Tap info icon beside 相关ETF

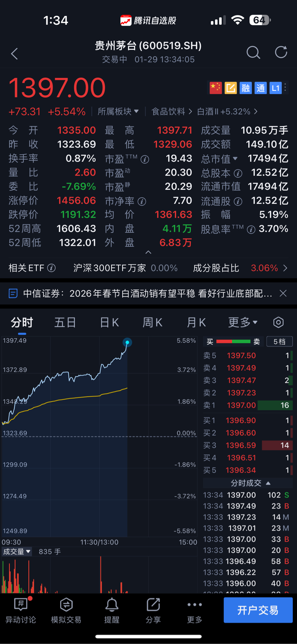(x=51, y=268)
